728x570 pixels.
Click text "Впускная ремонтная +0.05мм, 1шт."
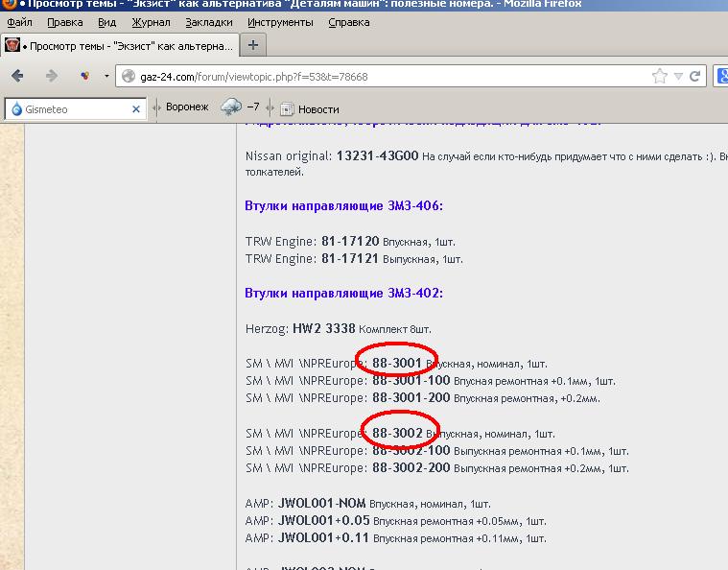[x=459, y=521]
